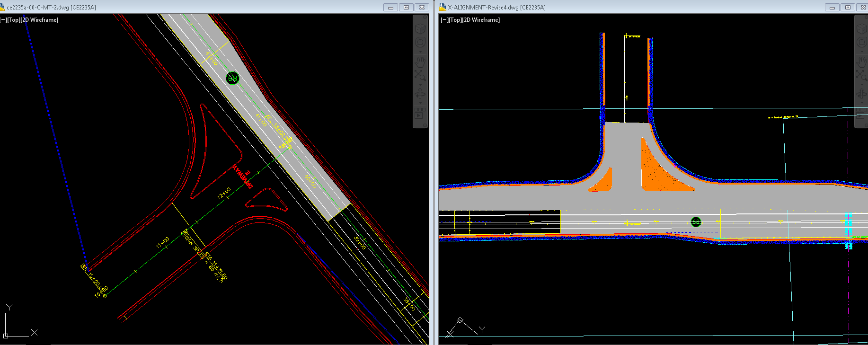Select the 39+00 station label
868x345 pixels.
360,243
